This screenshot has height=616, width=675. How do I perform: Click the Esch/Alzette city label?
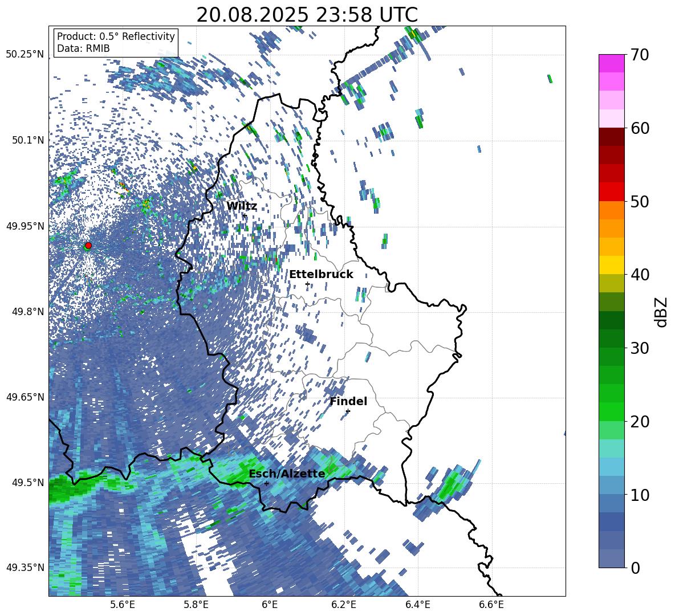click(287, 474)
